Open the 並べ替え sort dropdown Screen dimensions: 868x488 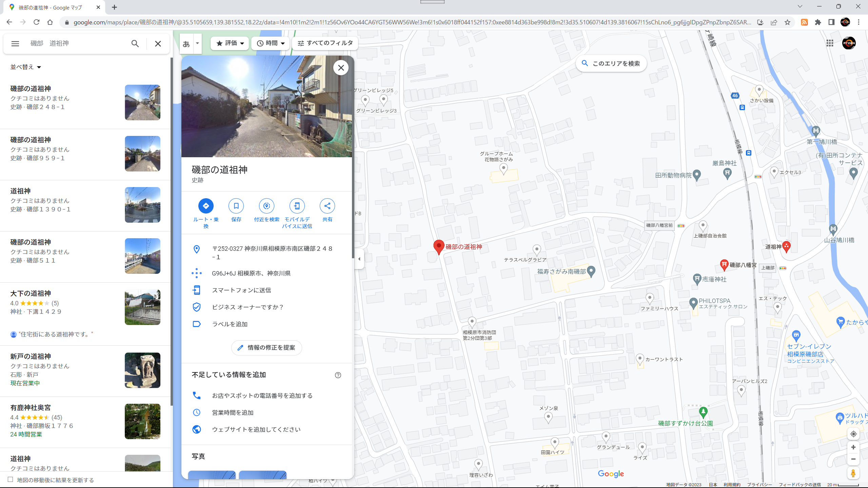click(x=25, y=67)
